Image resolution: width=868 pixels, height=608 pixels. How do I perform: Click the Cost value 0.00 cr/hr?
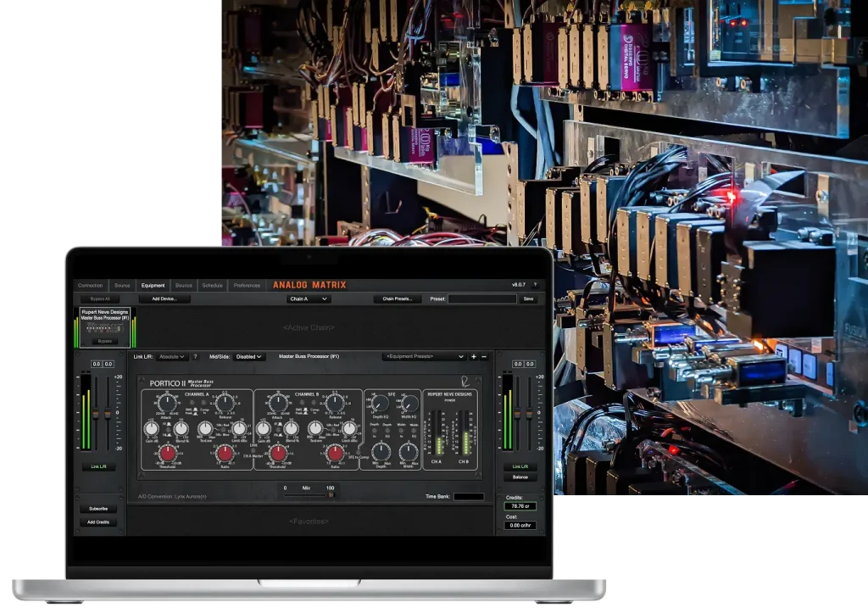[x=520, y=525]
